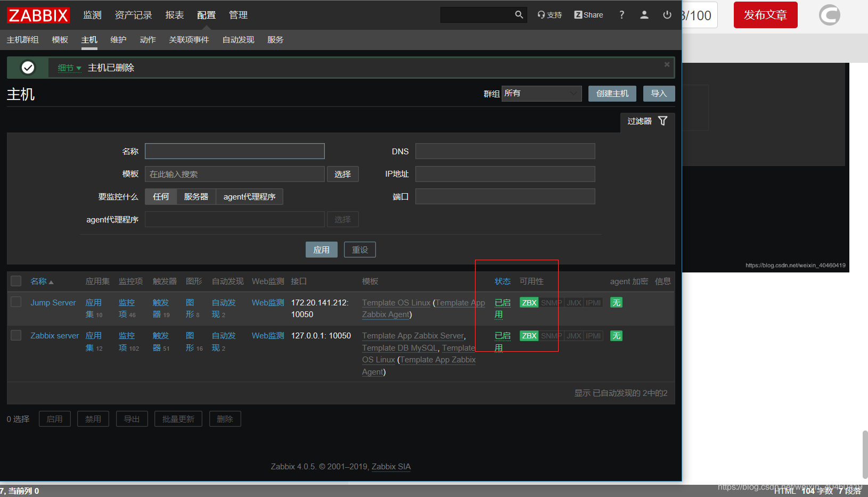Focus the DNS filter input
This screenshot has width=868, height=497.
505,151
